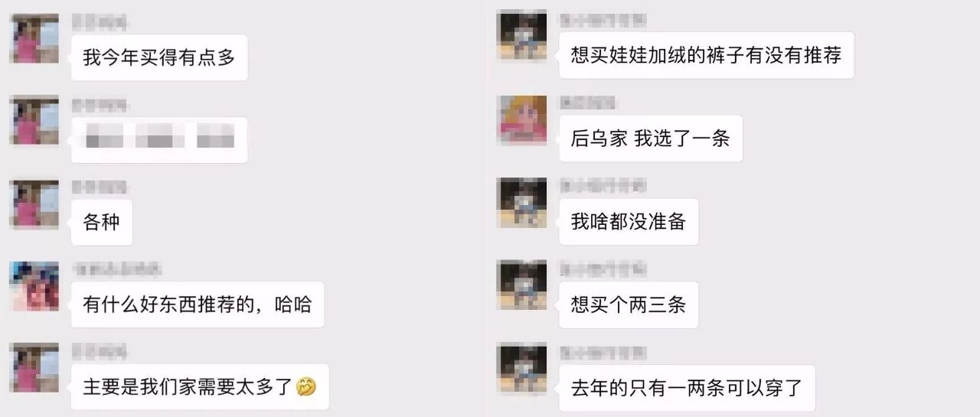Click thinking emoji in "主要是我们家需要太多了"
980x417 pixels.
coord(307,387)
